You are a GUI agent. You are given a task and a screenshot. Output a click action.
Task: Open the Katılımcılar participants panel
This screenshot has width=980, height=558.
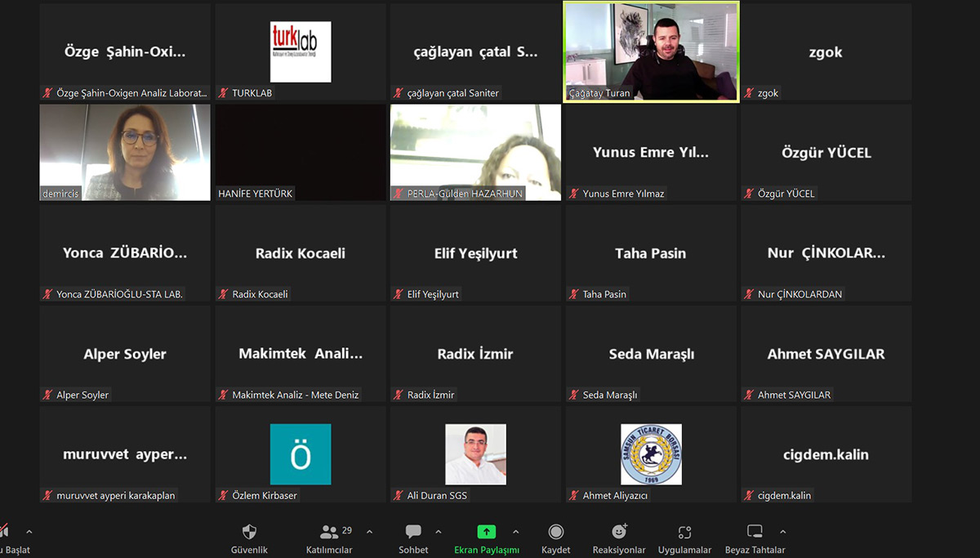coord(329,533)
